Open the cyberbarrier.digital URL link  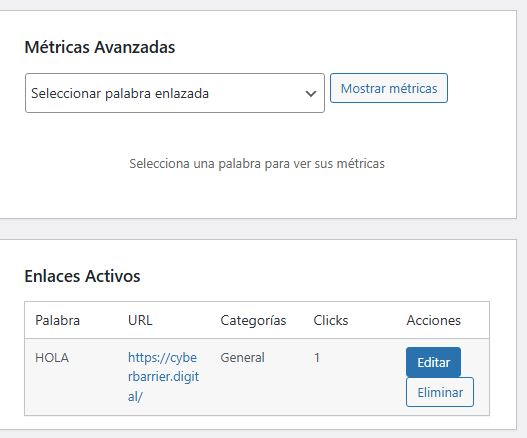click(163, 377)
